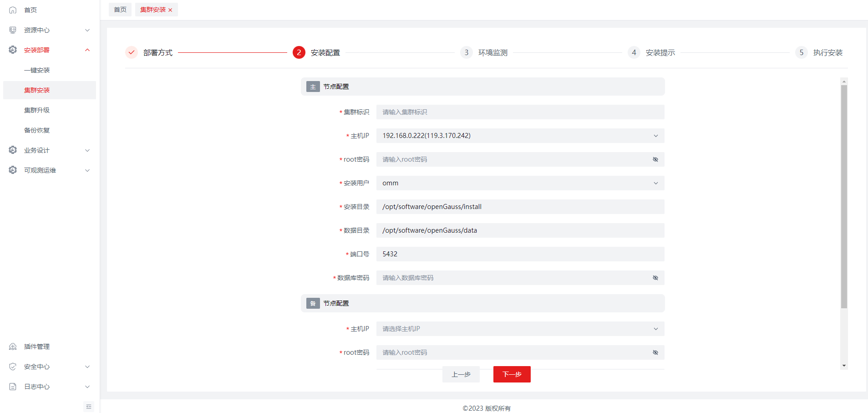Toggle visibility of database password
The width and height of the screenshot is (868, 413).
click(x=655, y=278)
